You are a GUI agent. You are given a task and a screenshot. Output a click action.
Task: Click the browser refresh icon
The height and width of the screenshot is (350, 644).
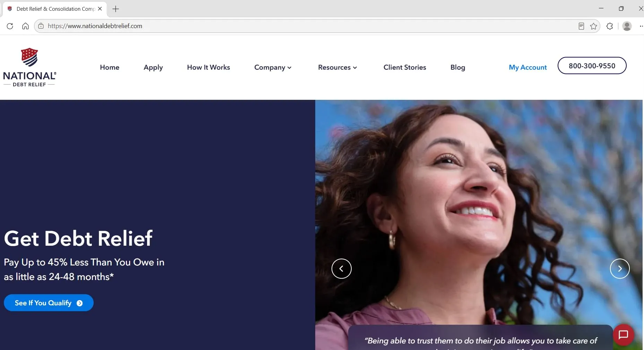tap(10, 26)
